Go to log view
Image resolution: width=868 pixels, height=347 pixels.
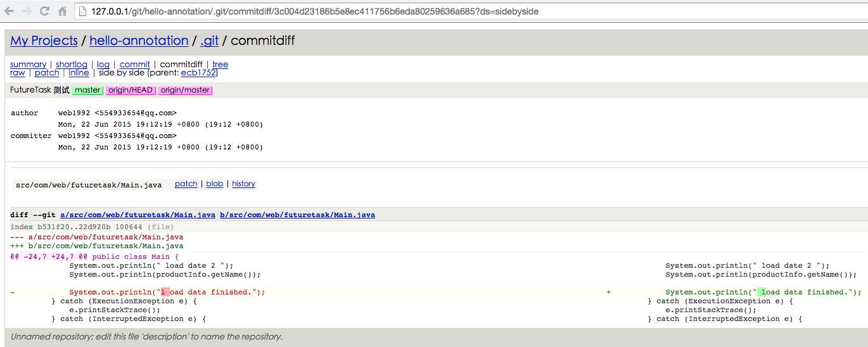(103, 65)
